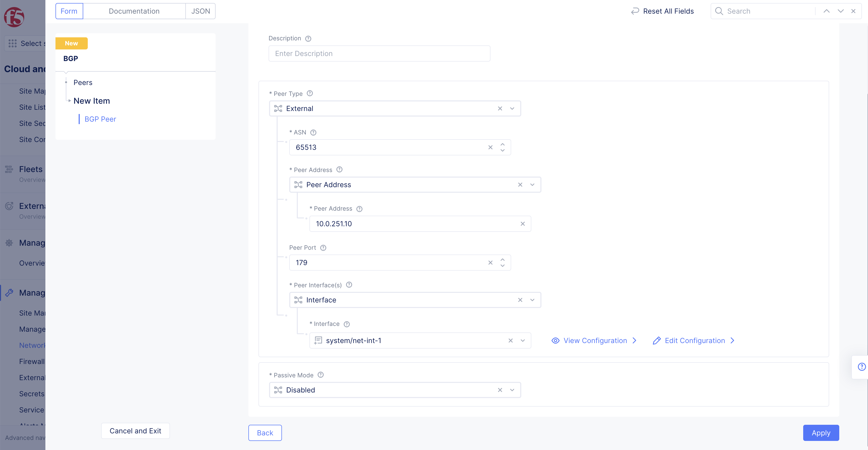Expand the Peer Interface(s) dropdown
The height and width of the screenshot is (450, 868).
(x=532, y=300)
